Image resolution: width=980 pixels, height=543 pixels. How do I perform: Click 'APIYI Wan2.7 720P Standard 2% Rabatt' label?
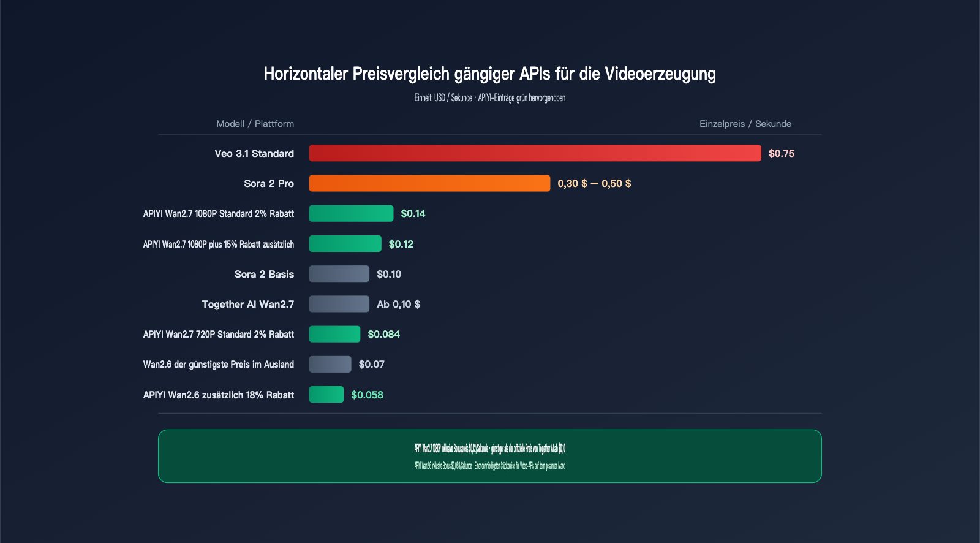219,334
